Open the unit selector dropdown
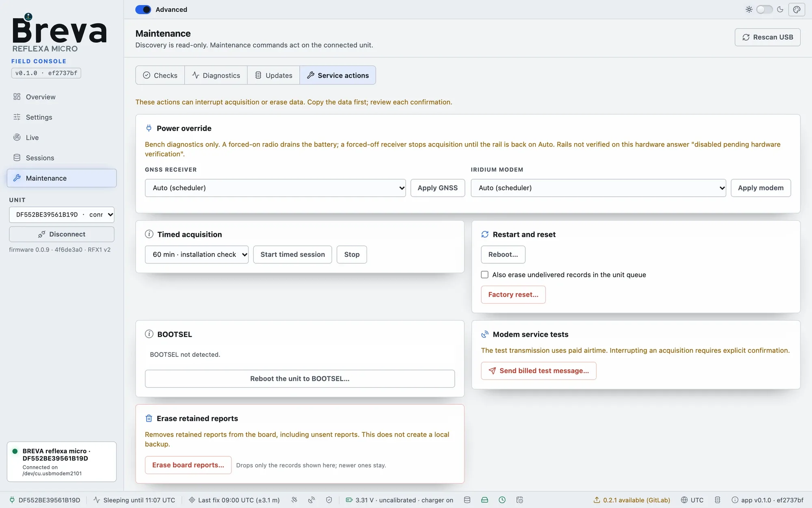This screenshot has width=812, height=508. [x=62, y=215]
